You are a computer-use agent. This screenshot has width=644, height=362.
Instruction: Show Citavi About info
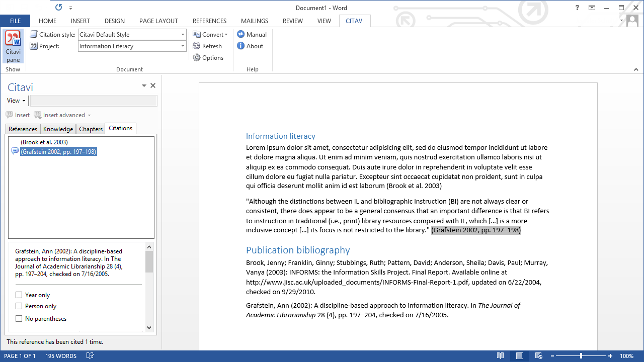pos(250,46)
